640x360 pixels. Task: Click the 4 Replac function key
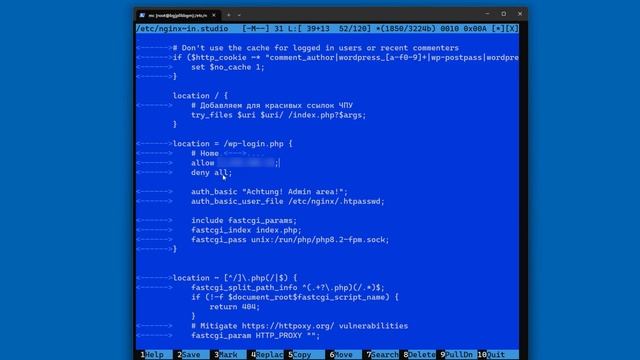pos(267,355)
